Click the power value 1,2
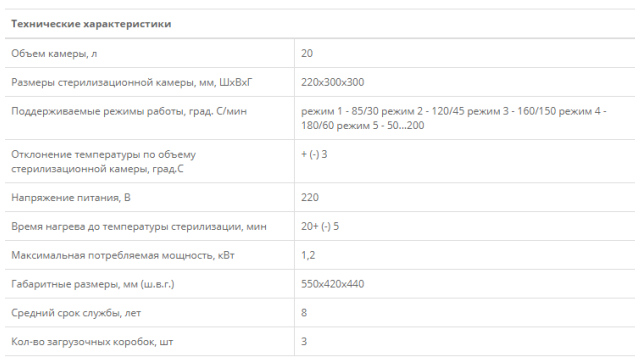Viewport: 635px width, 361px height. point(308,255)
